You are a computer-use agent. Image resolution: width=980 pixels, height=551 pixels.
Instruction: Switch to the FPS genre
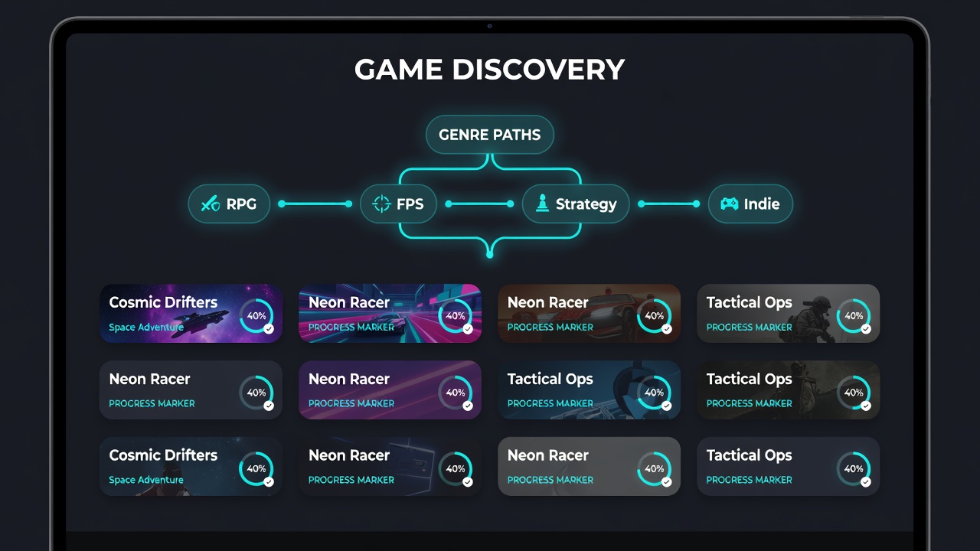coord(398,204)
